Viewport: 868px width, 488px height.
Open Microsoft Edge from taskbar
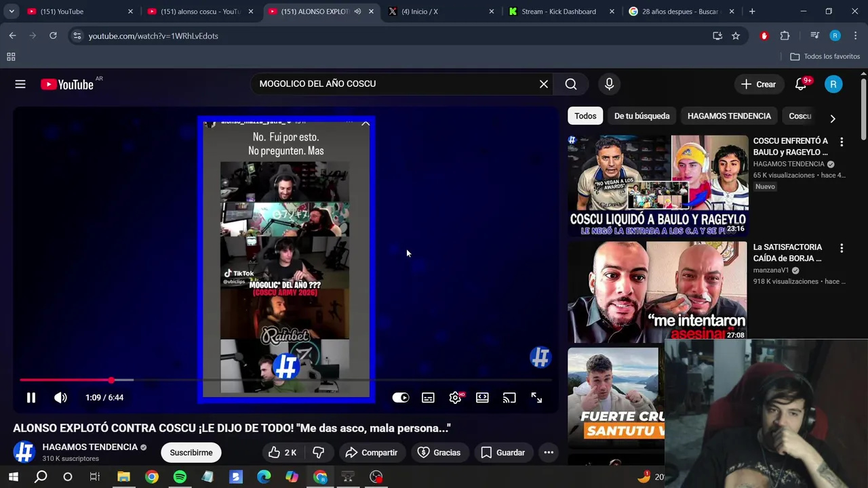(264, 477)
